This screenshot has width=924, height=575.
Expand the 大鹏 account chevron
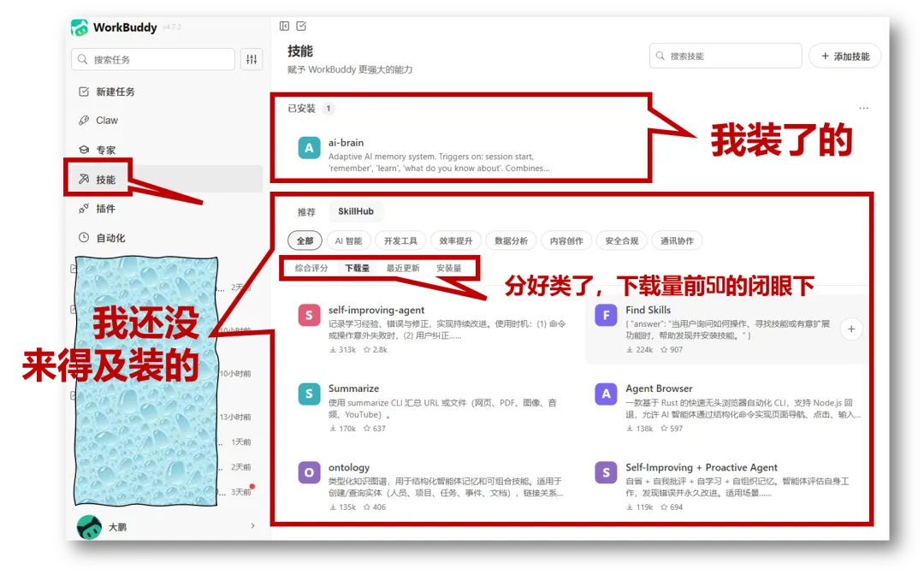252,525
